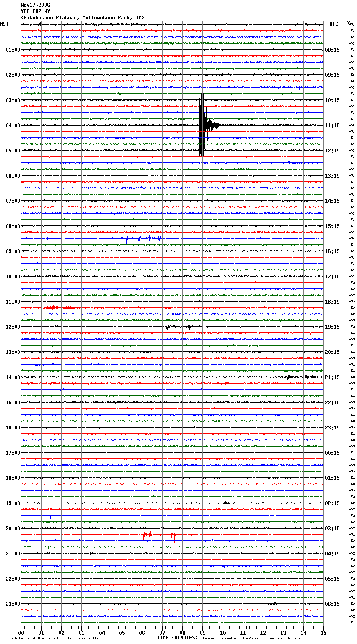Click the 19:15 UTC time label

pyautogui.click(x=332, y=327)
